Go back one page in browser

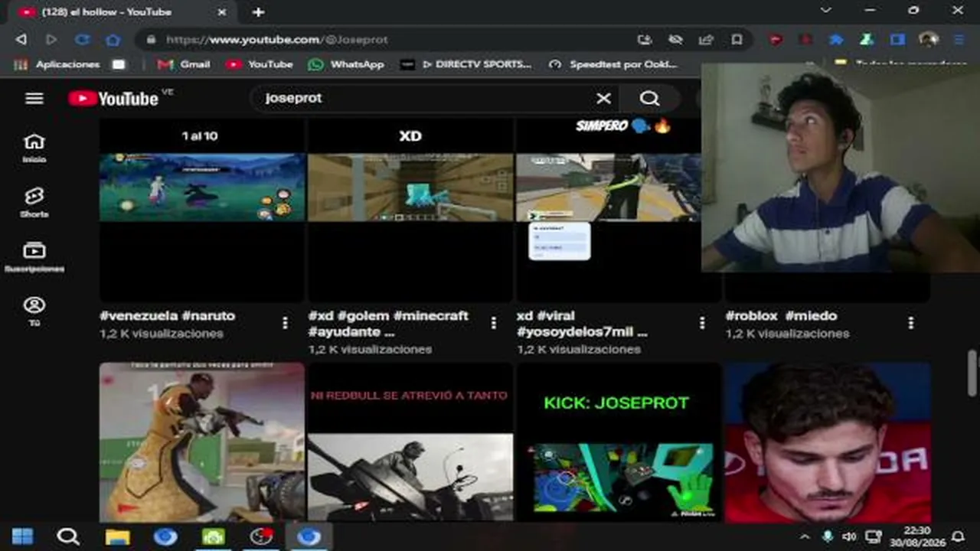[21, 39]
